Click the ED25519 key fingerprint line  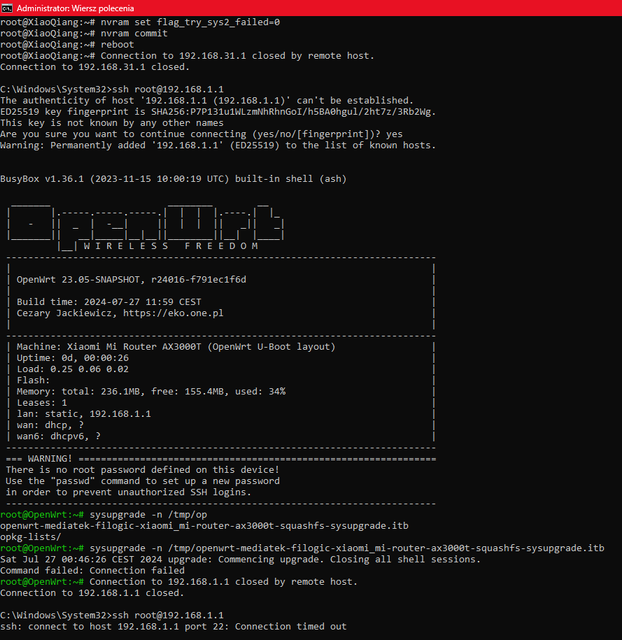pyautogui.click(x=218, y=112)
